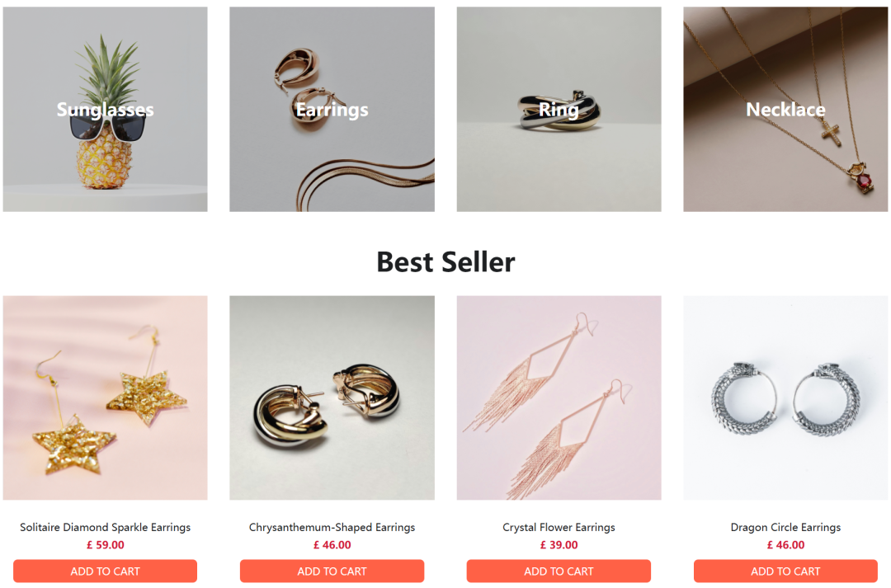Screen dimensions: 891x588
Task: Open the Ring category tile
Action: tap(559, 109)
